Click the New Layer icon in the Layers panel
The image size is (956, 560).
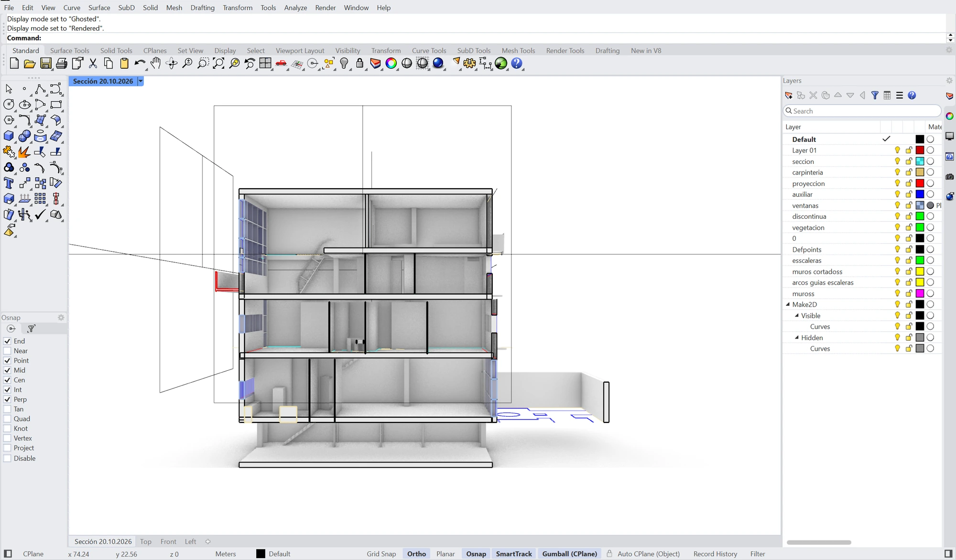(789, 96)
